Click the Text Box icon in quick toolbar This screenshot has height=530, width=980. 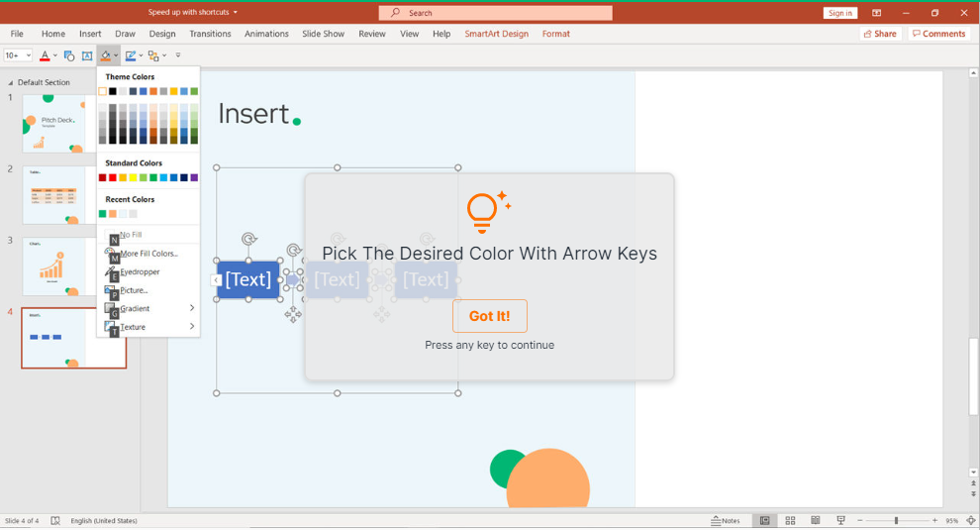(x=87, y=55)
